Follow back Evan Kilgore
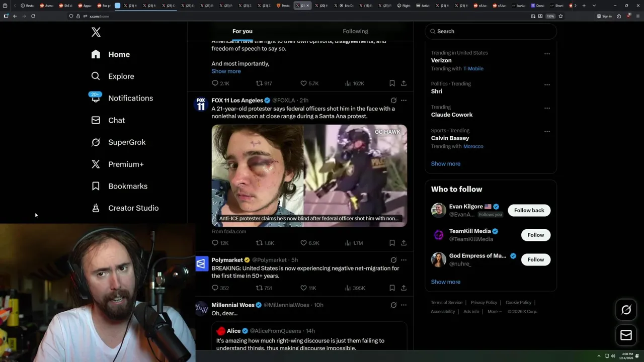This screenshot has height=362, width=644. coord(529,210)
